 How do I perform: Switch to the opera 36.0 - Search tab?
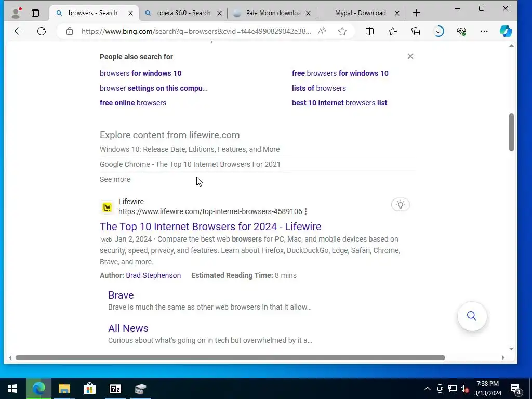click(183, 13)
